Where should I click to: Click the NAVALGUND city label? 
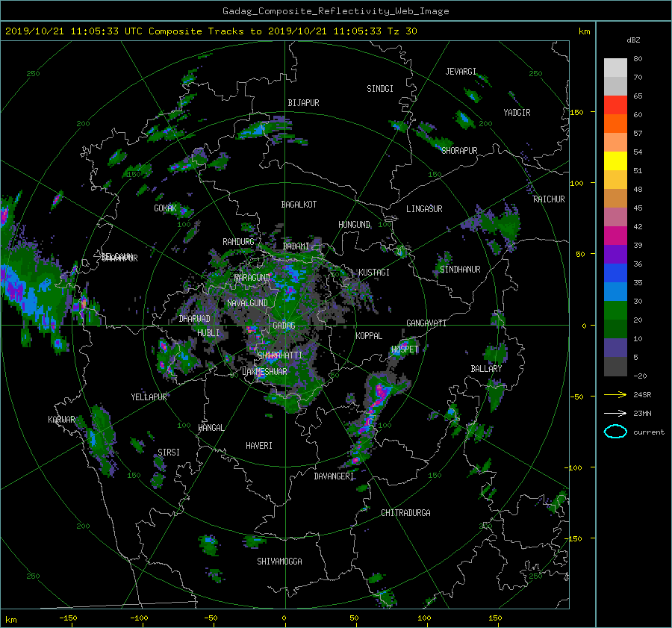click(x=247, y=303)
